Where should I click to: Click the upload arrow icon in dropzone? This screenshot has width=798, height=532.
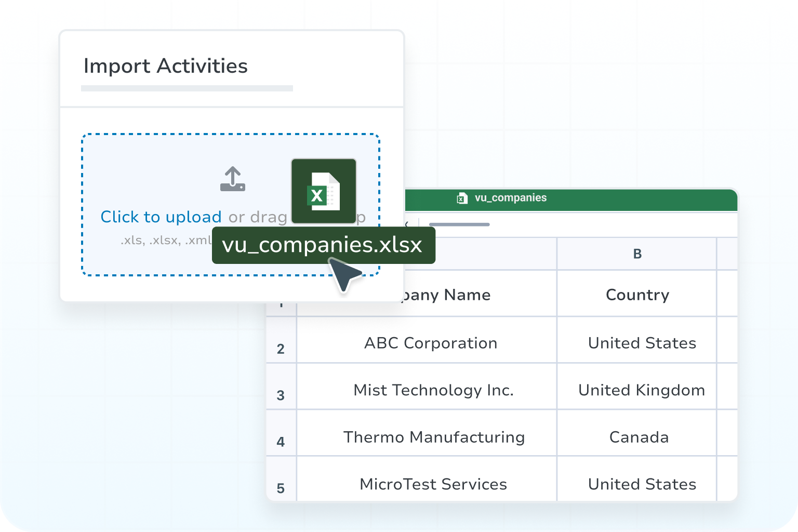(232, 179)
